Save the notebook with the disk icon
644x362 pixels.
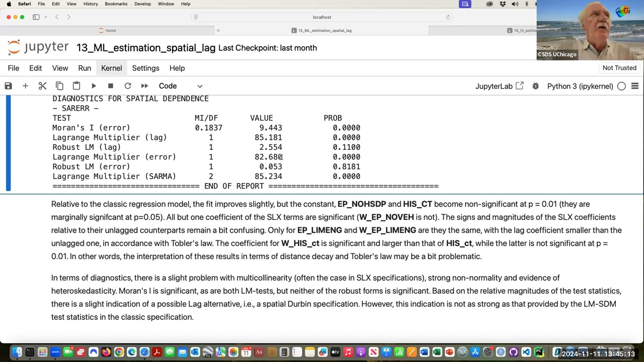point(8,86)
